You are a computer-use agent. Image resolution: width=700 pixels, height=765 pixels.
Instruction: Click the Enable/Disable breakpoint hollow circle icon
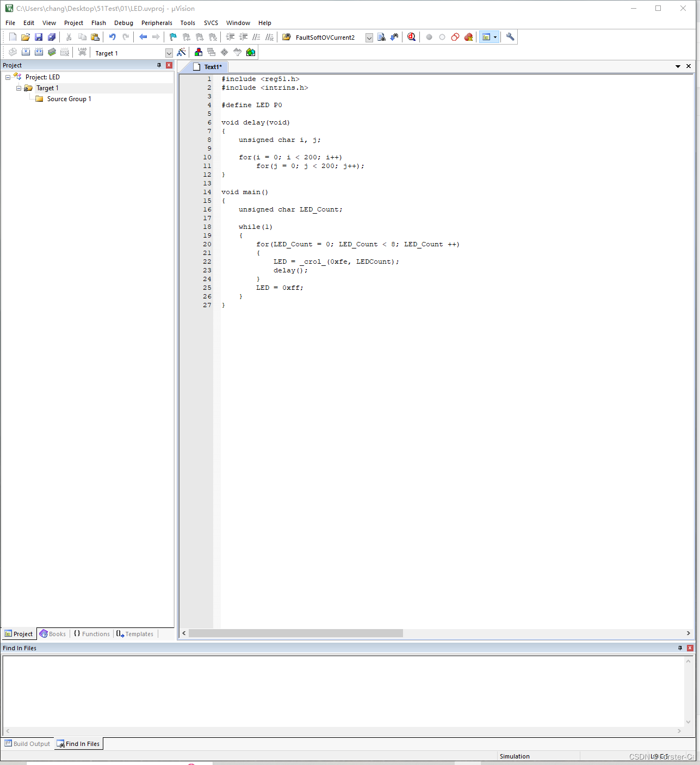(442, 37)
